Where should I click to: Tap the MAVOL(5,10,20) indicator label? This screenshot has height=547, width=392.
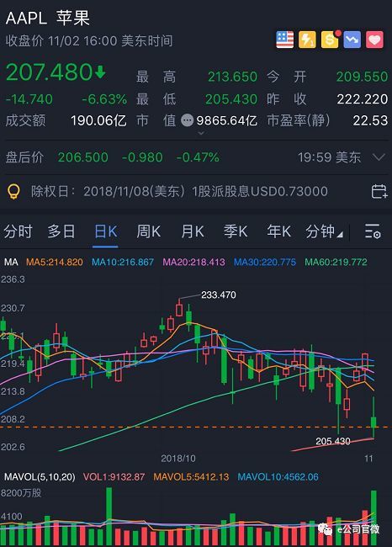tap(40, 477)
